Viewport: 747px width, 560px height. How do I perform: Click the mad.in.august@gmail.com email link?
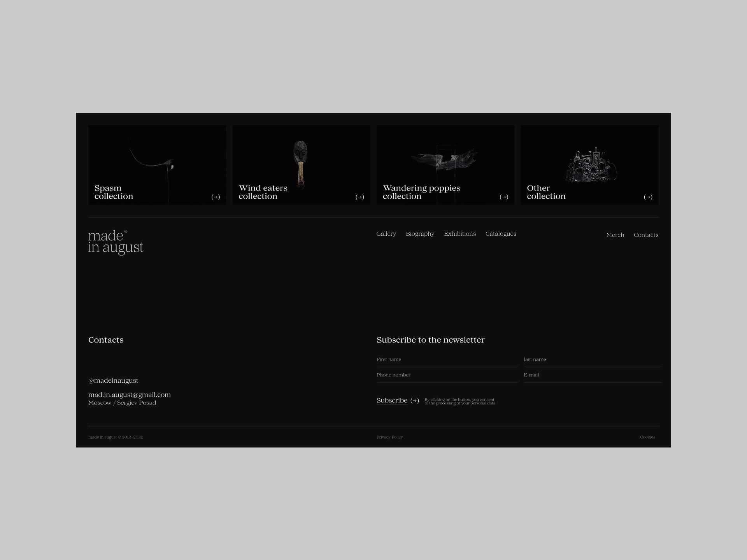coord(130,395)
